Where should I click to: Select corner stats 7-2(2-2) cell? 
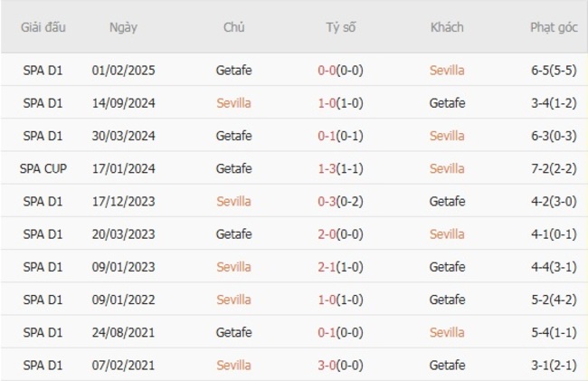(554, 168)
